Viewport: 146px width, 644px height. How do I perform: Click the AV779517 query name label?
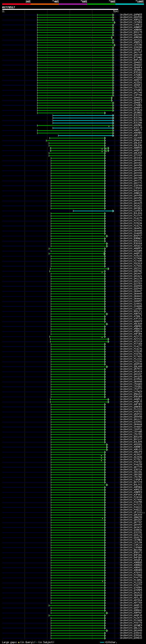[8, 8]
